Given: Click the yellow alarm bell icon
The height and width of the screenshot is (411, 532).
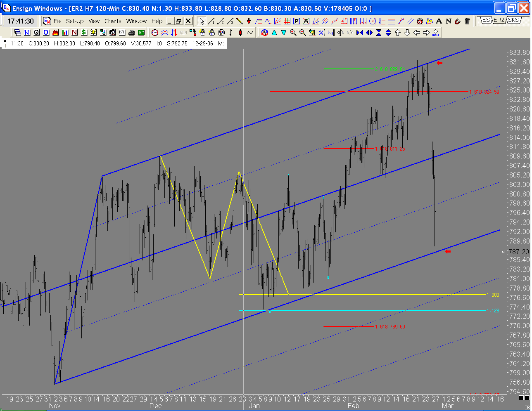Looking at the screenshot, I should pos(93,33).
